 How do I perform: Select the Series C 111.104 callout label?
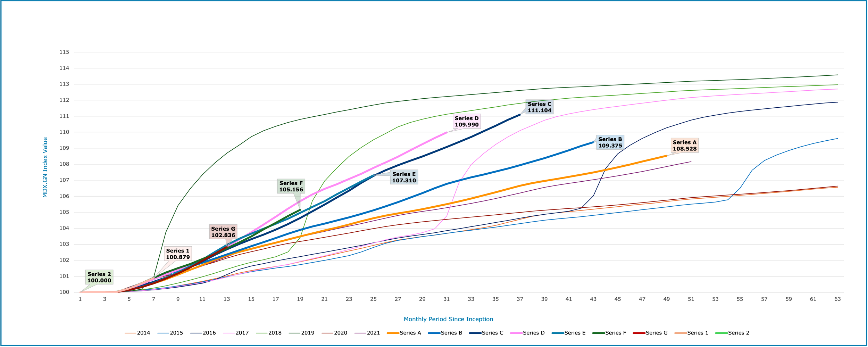coord(539,107)
